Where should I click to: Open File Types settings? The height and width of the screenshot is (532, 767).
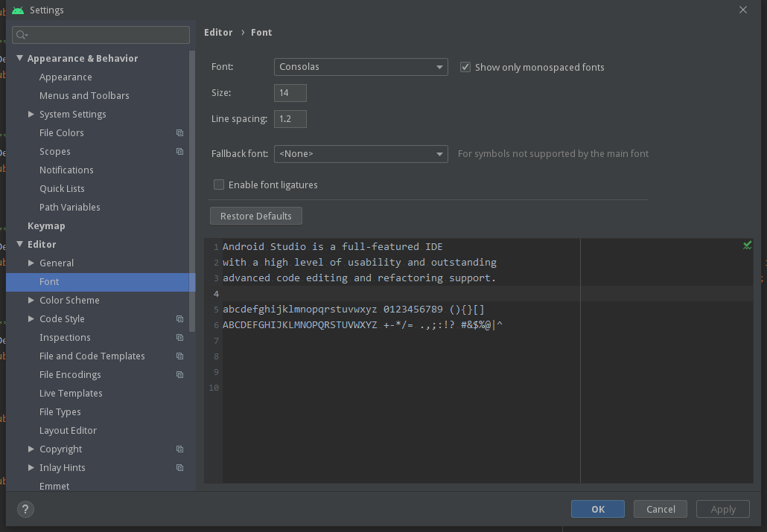point(60,412)
